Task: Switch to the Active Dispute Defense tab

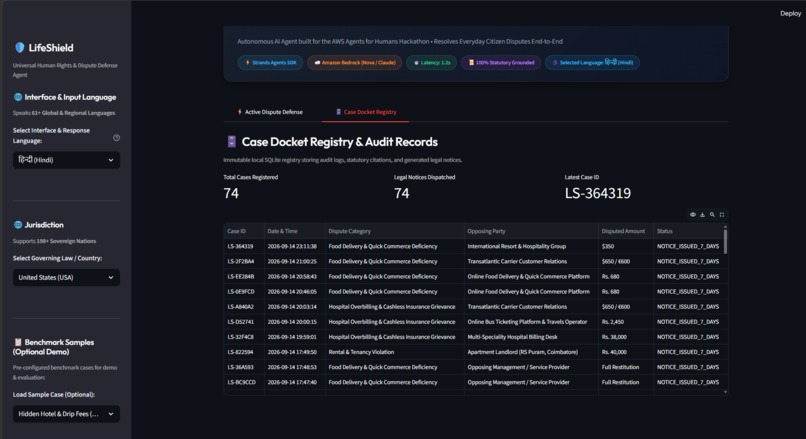Action: (x=270, y=112)
